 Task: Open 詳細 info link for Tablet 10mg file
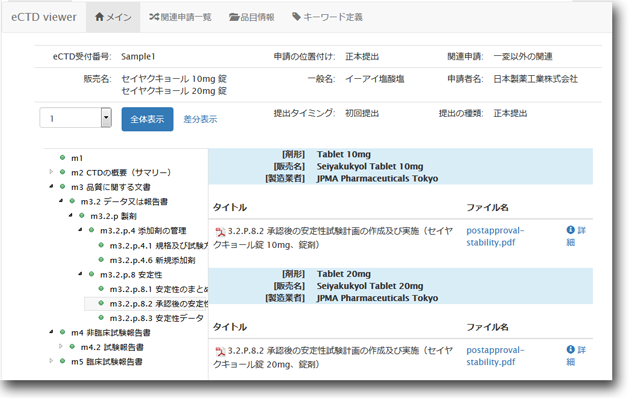coord(576,236)
